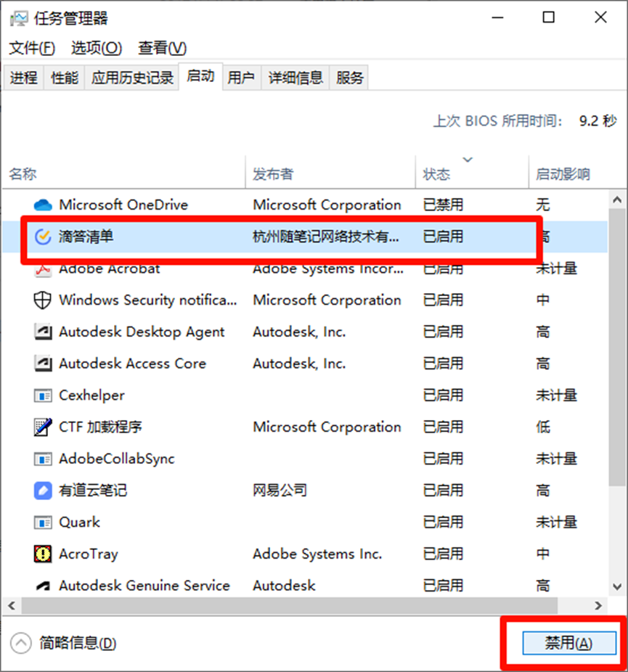
Task: Select the Autodesk Desktop Agent icon
Action: 43,332
